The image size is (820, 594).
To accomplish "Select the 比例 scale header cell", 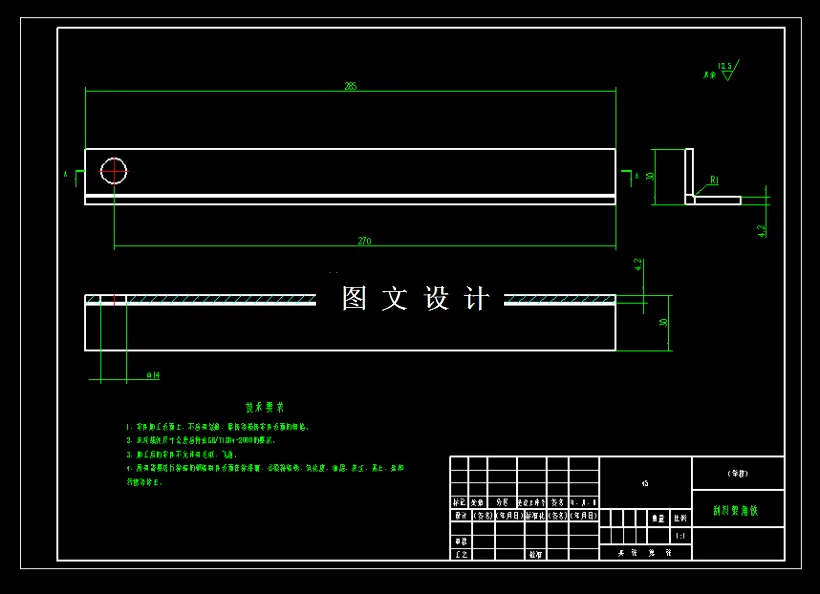I will [680, 518].
